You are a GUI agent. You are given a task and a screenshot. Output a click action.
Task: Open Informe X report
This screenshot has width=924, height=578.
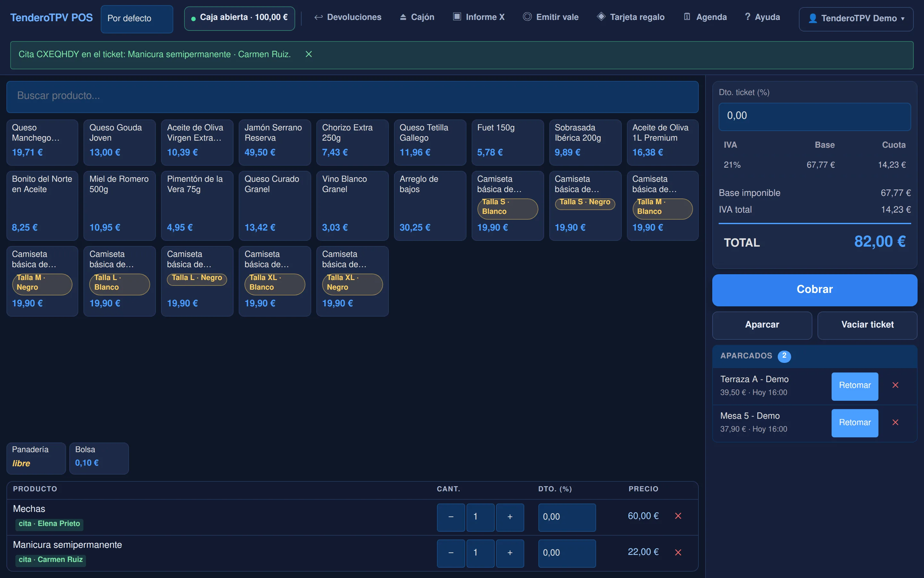tap(479, 17)
